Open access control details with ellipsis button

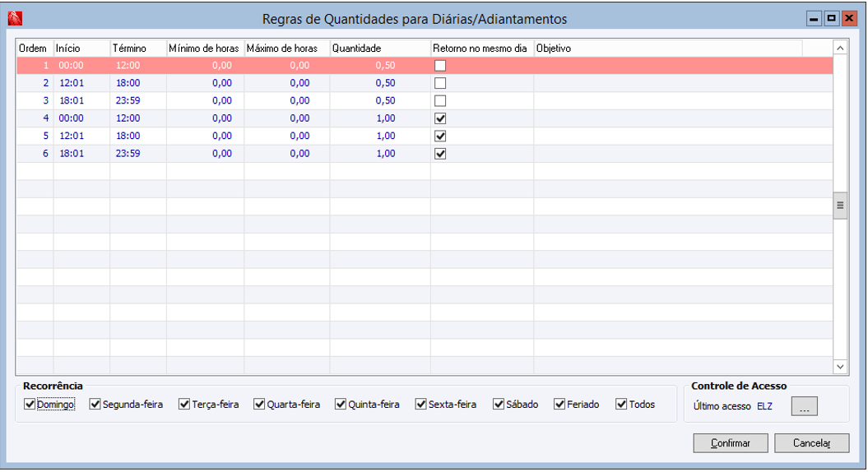[805, 406]
